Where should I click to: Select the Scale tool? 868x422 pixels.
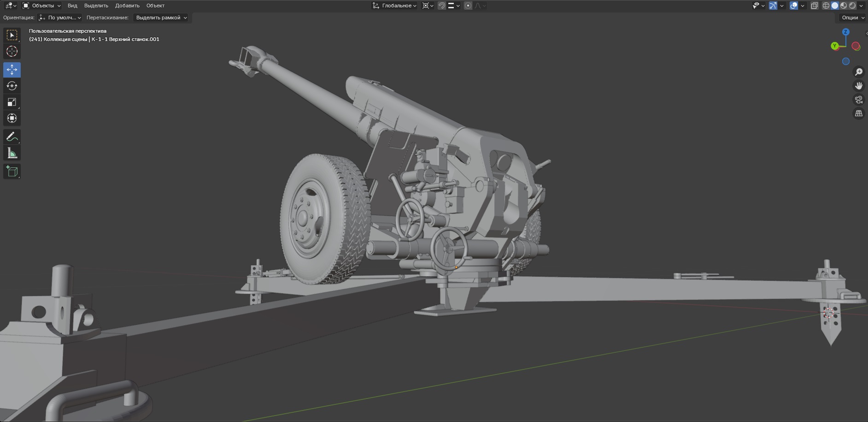[x=12, y=102]
